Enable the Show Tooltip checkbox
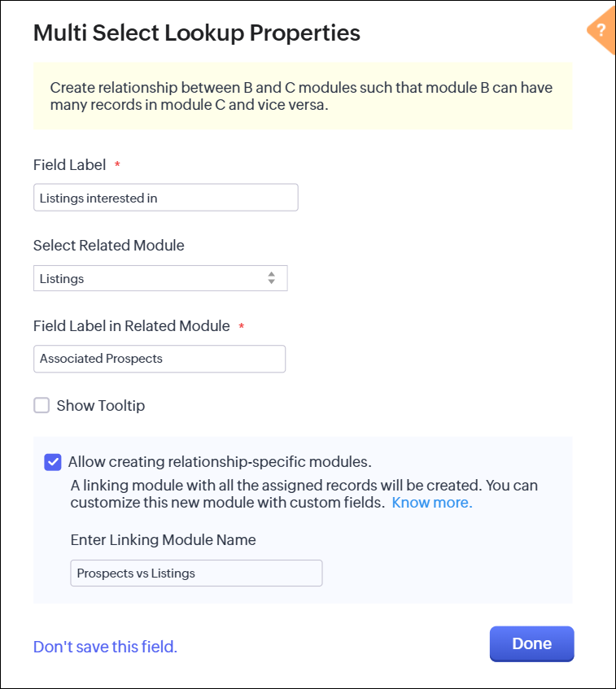This screenshot has height=689, width=616. 42,405
